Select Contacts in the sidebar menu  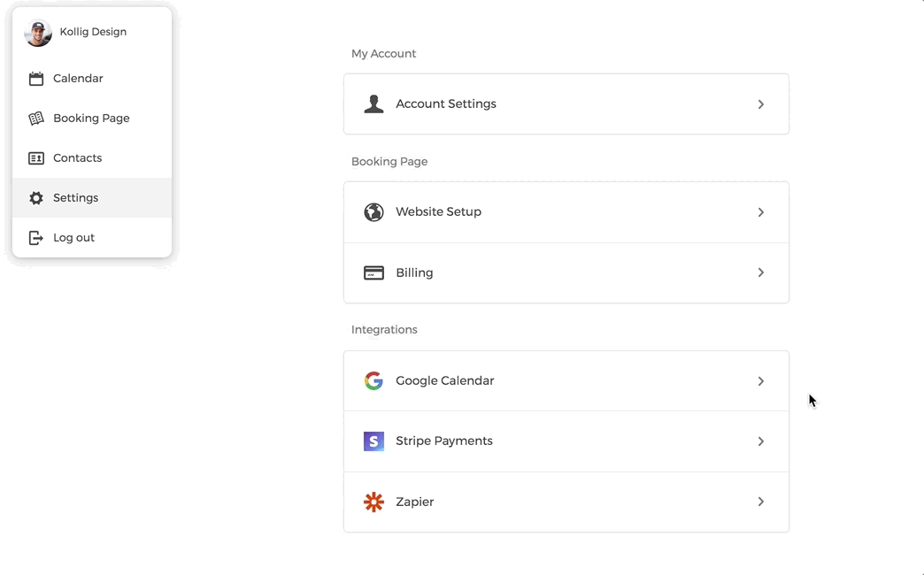coord(78,158)
